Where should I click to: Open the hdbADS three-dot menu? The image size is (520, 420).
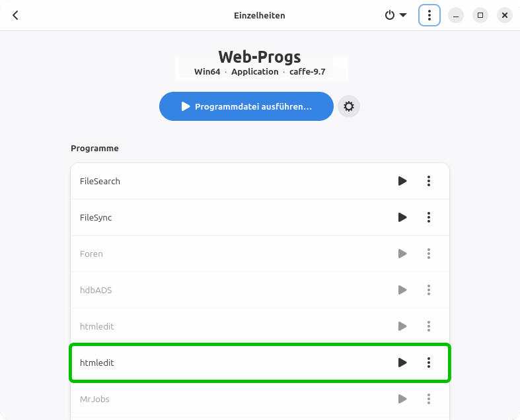(429, 290)
